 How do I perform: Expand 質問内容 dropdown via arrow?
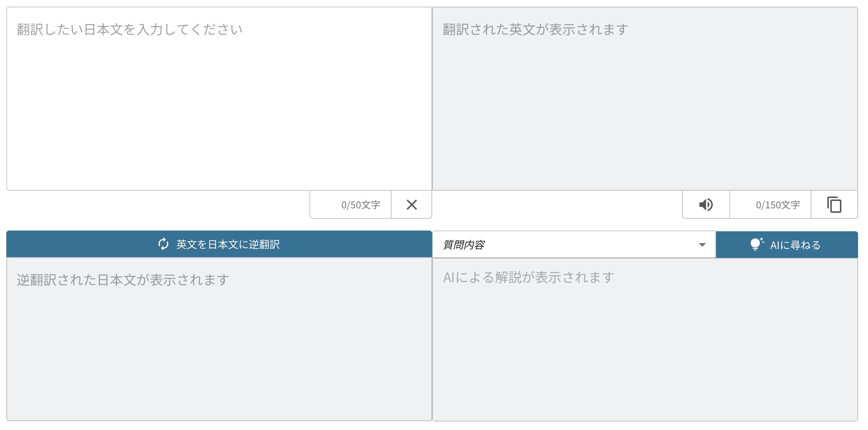[x=702, y=245]
